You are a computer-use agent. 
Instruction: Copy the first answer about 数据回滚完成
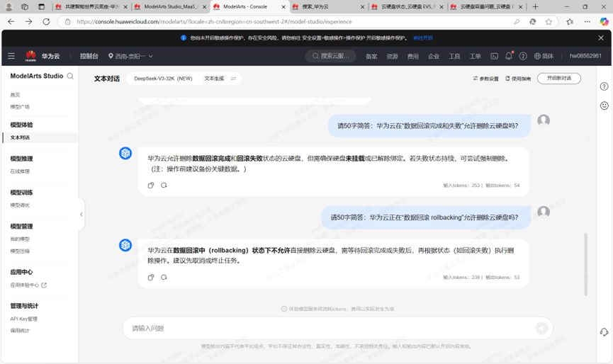coord(151,185)
